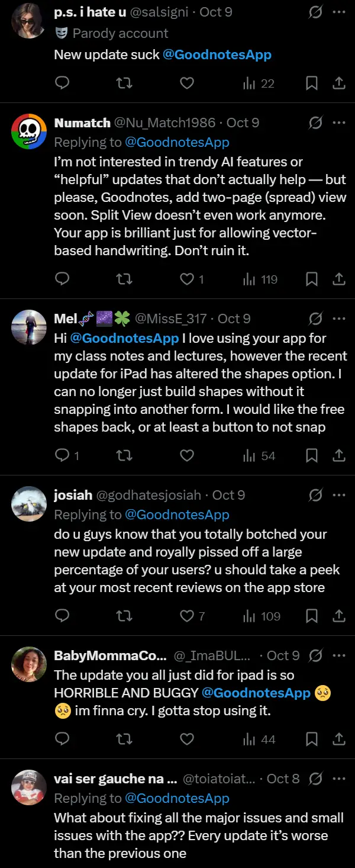Open BabyMommaCo's profile picture
Viewport: 355px width, 868px height.
click(29, 664)
